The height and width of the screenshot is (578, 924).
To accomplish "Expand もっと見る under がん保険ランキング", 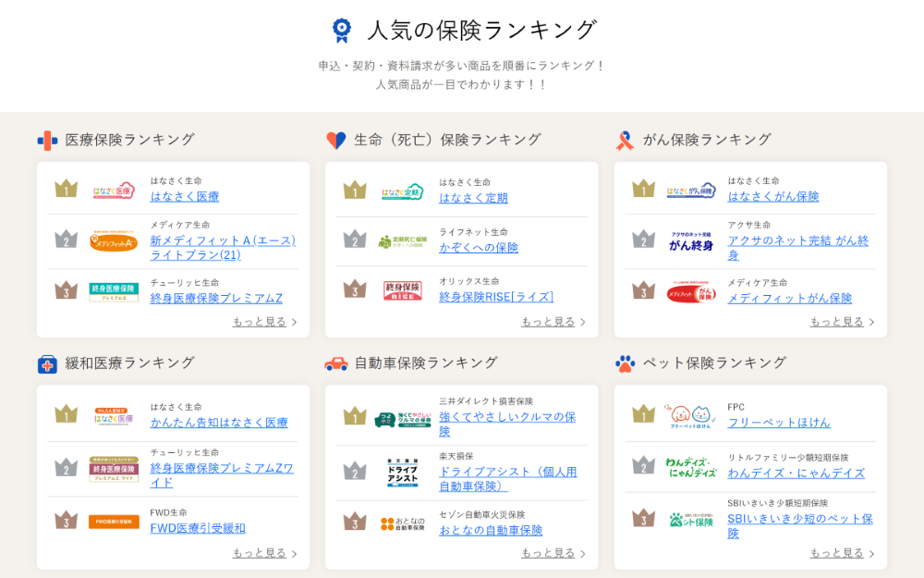I will [842, 322].
